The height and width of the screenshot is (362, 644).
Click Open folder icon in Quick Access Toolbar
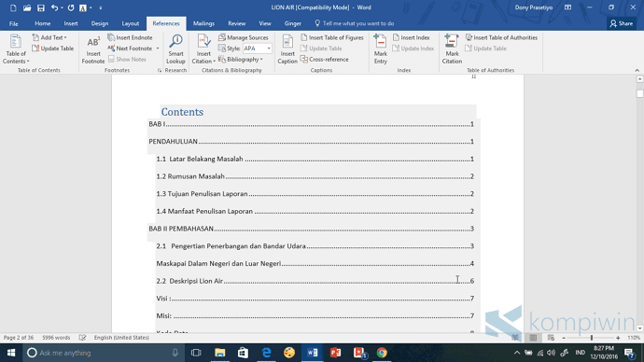(x=27, y=7)
